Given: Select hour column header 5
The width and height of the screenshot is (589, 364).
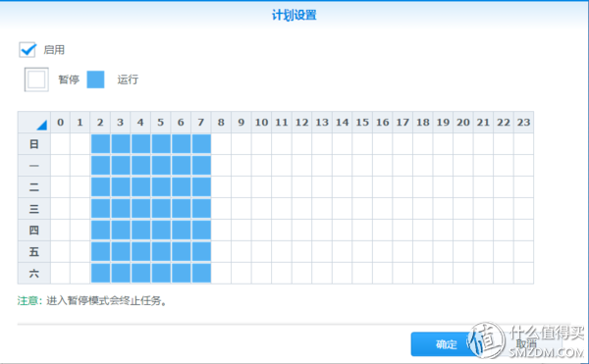Looking at the screenshot, I should 161,123.
